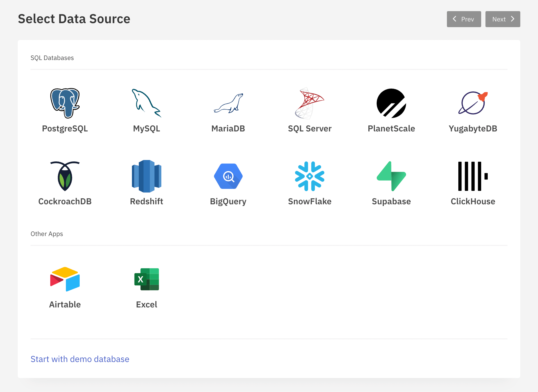Image resolution: width=538 pixels, height=392 pixels.
Task: Click the Redshift label text
Action: click(x=146, y=201)
